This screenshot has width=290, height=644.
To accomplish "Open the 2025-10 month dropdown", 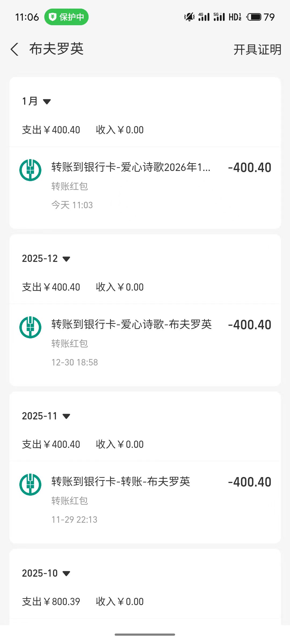I will point(46,573).
